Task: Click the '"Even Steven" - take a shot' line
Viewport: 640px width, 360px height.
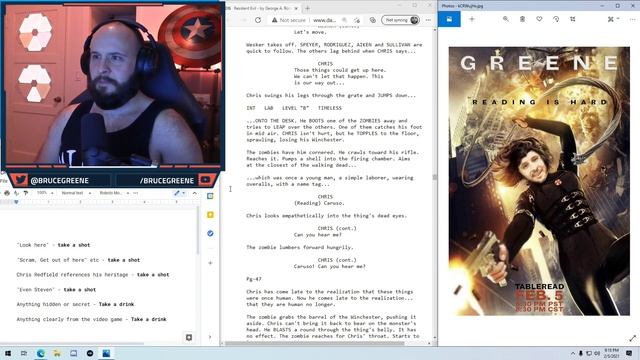Action: 56,289
